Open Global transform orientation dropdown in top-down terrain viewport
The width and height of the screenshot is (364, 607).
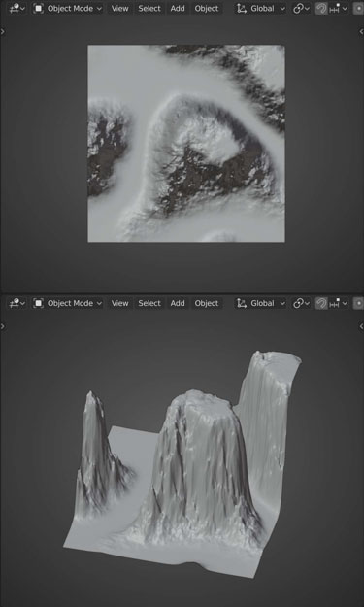[261, 8]
